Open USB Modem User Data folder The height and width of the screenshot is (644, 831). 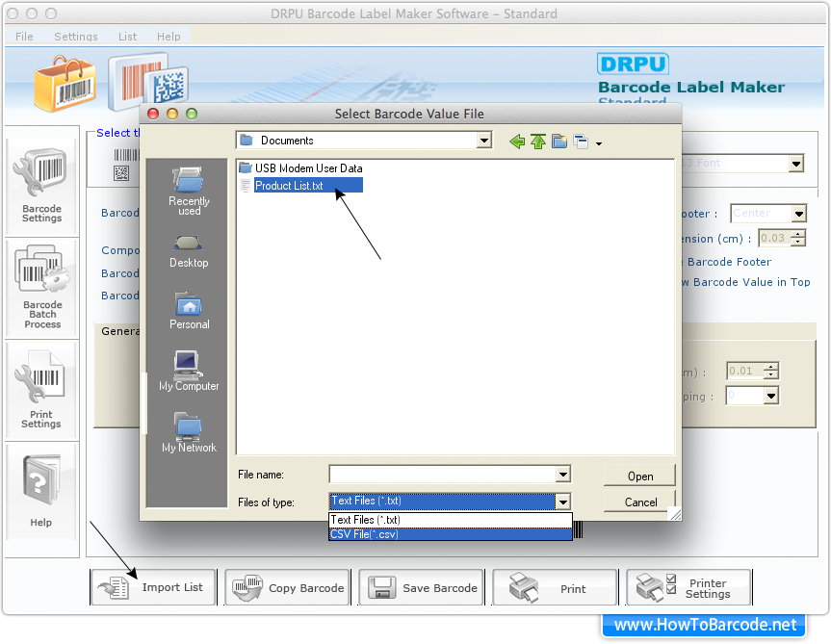coord(300,168)
